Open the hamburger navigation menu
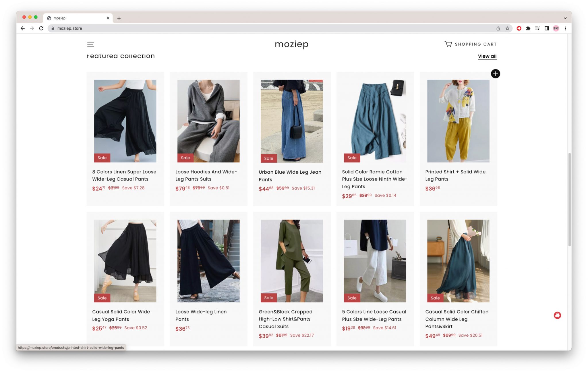588x372 pixels. point(90,44)
